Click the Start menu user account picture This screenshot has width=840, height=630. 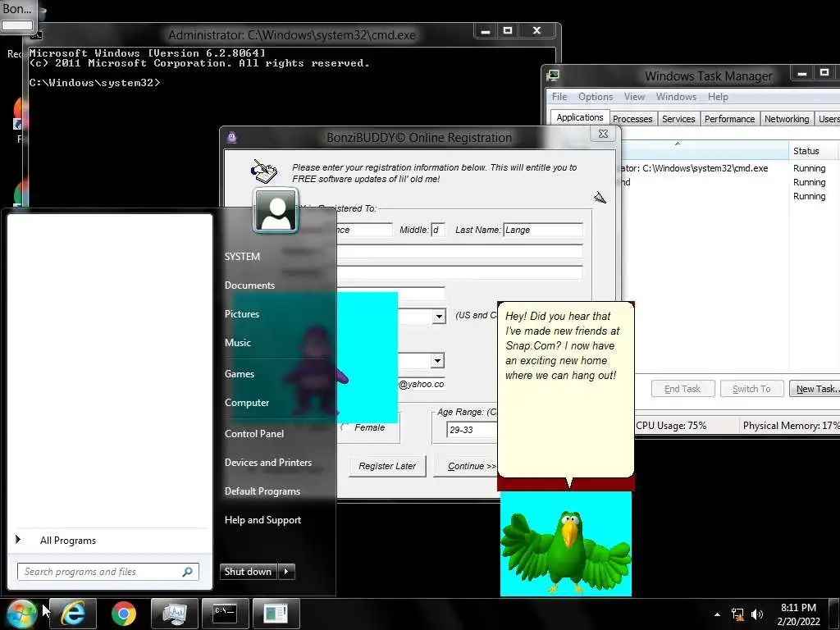[276, 210]
